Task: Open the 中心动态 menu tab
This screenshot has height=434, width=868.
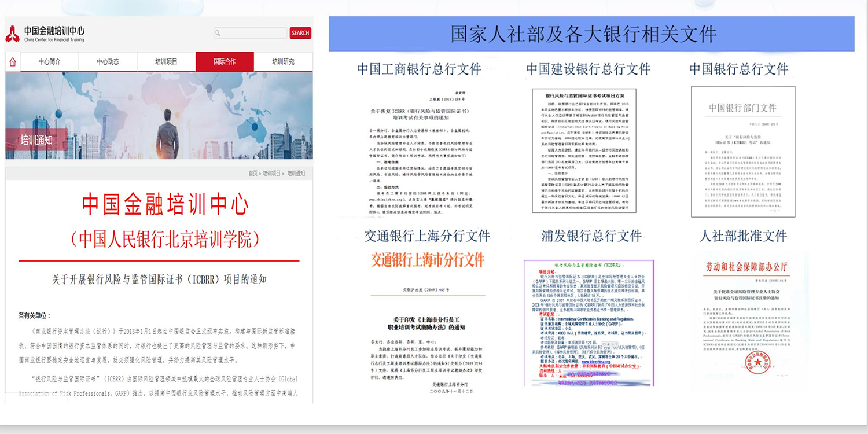Action: (108, 62)
